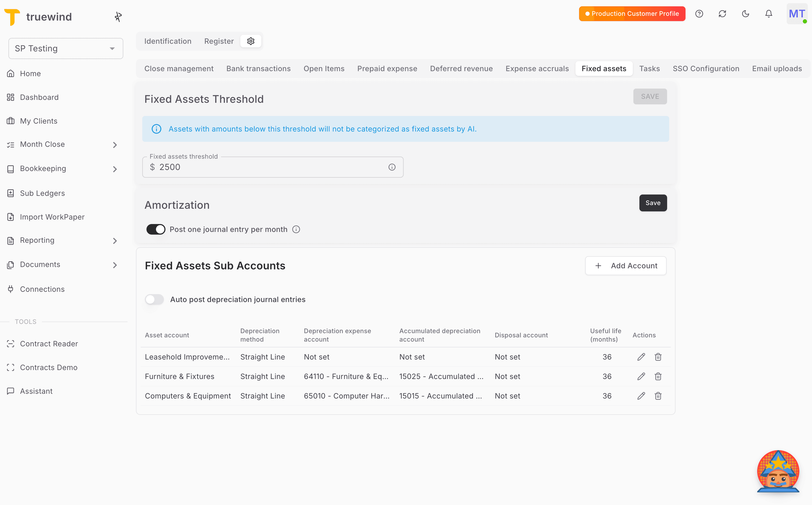Viewport: 812px width, 505px height.
Task: Click the notification bell icon
Action: point(769,14)
